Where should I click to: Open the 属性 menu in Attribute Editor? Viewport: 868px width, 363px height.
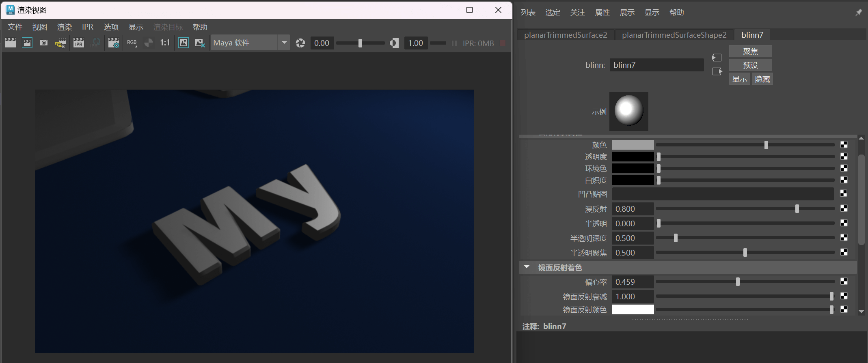602,13
